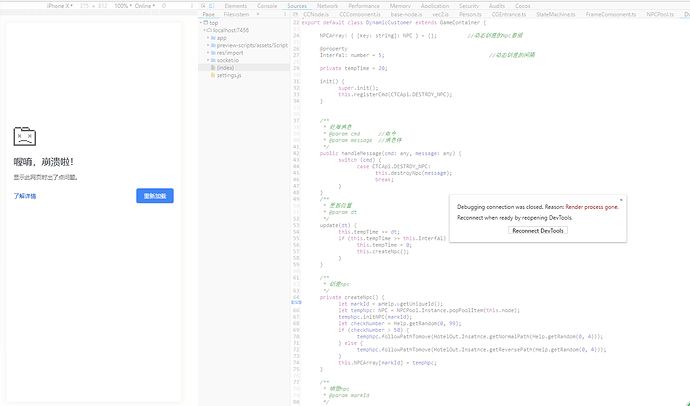The height and width of the screenshot is (406, 690).
Task: Switch to the Console tab
Action: click(x=267, y=6)
